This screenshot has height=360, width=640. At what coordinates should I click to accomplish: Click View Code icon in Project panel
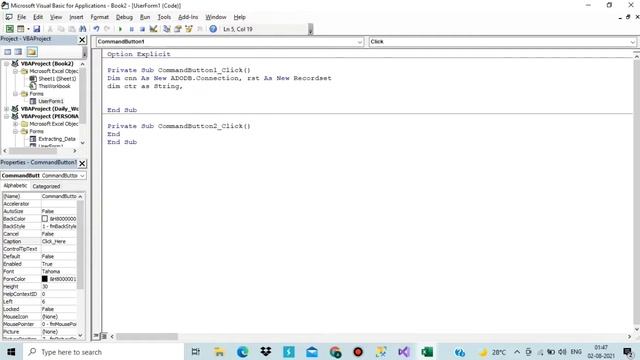(7, 52)
